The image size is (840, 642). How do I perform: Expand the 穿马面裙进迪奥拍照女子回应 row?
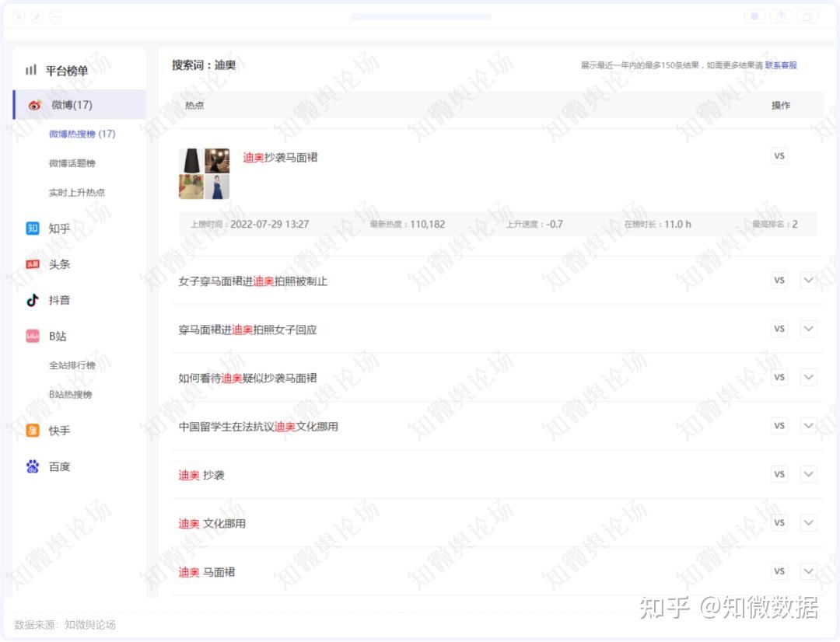(x=808, y=329)
